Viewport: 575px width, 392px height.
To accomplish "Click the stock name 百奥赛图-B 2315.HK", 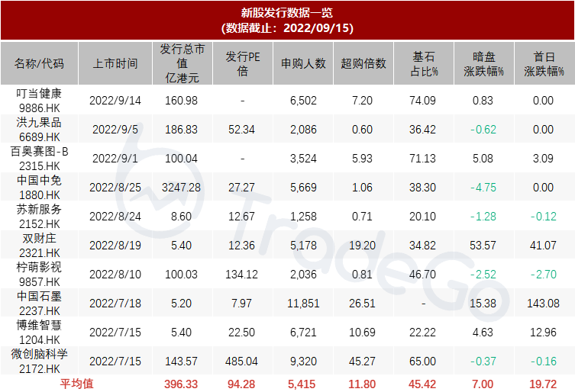I will pos(39,159).
